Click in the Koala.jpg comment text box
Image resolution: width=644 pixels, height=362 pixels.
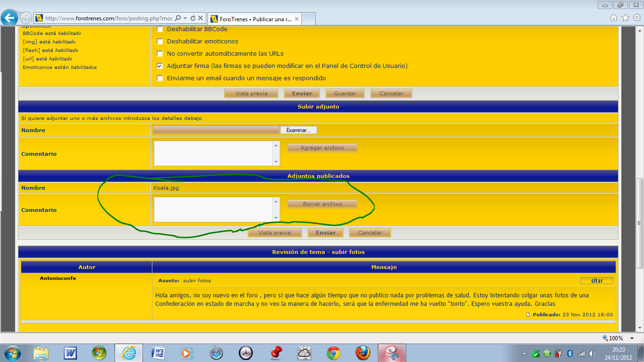[x=214, y=209]
